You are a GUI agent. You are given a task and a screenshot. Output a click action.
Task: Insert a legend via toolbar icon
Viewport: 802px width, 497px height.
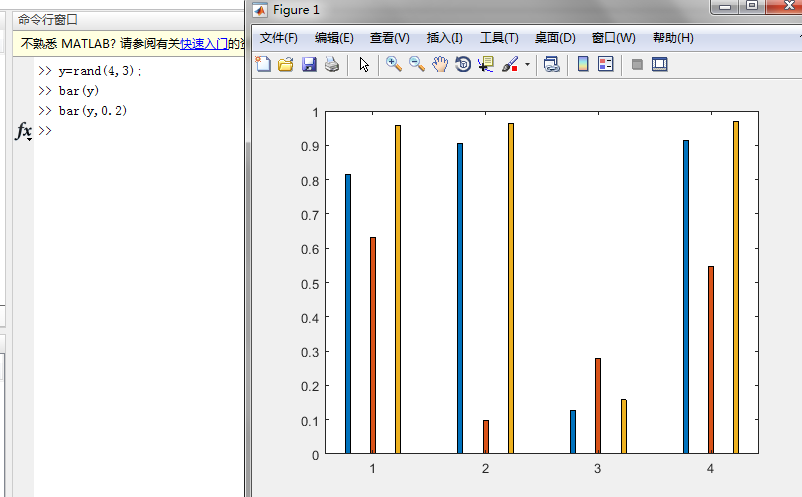(606, 64)
